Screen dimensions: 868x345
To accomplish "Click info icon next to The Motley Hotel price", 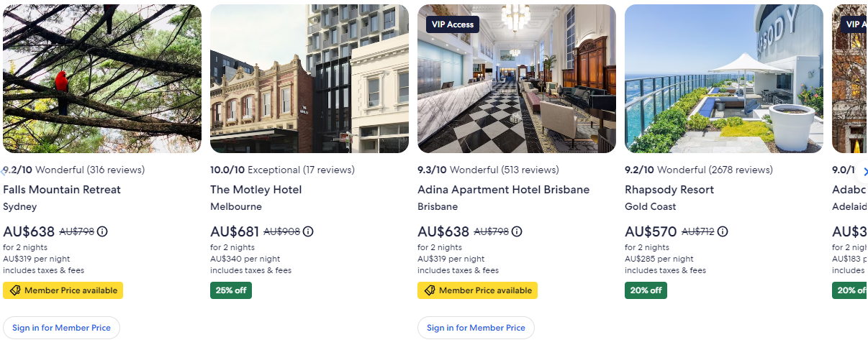I will pyautogui.click(x=308, y=231).
